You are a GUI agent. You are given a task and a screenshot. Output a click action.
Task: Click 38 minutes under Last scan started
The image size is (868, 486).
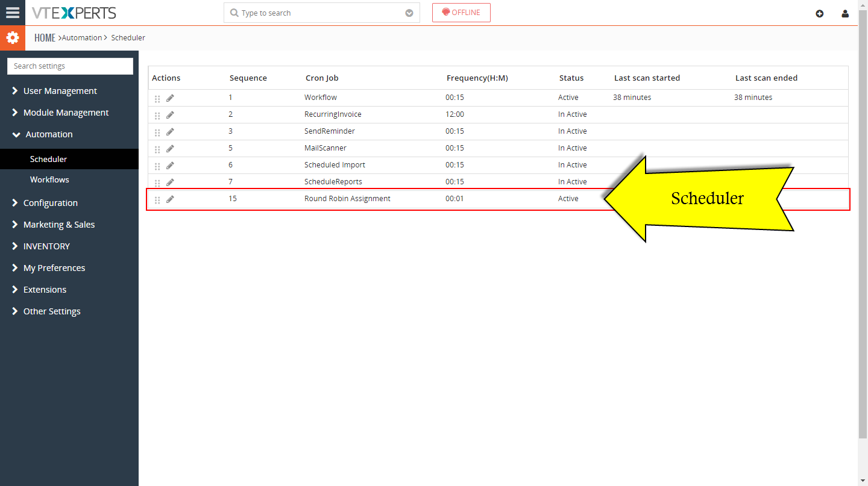pyautogui.click(x=632, y=97)
